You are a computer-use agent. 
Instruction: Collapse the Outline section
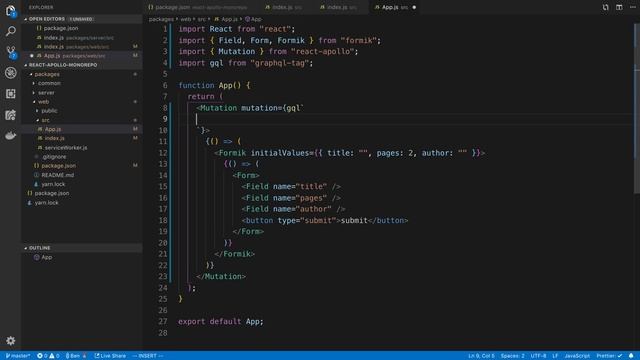82,248
